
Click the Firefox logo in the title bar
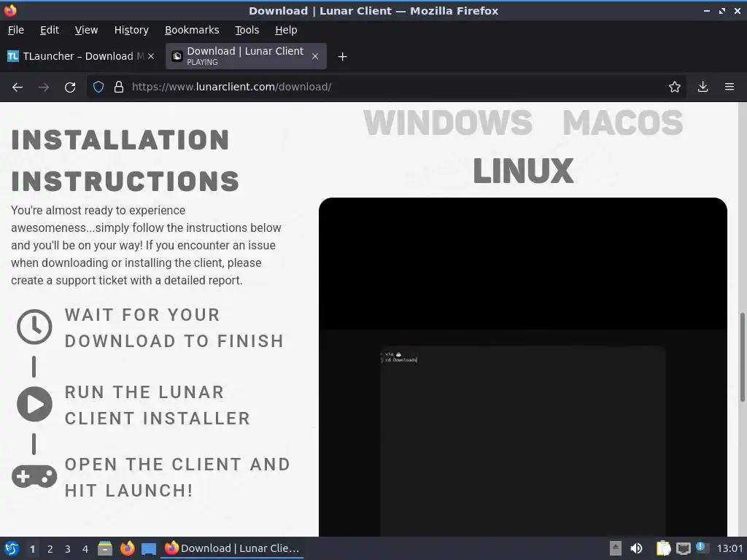[x=10, y=10]
